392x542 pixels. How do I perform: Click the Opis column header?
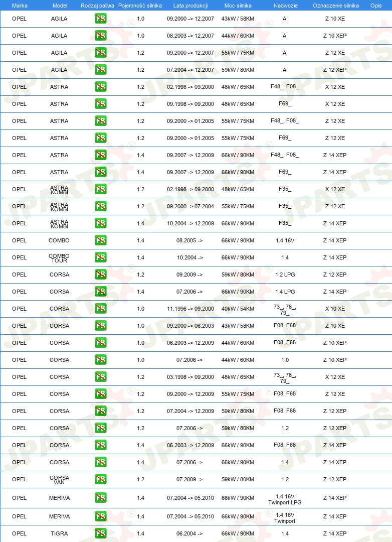[376, 6]
